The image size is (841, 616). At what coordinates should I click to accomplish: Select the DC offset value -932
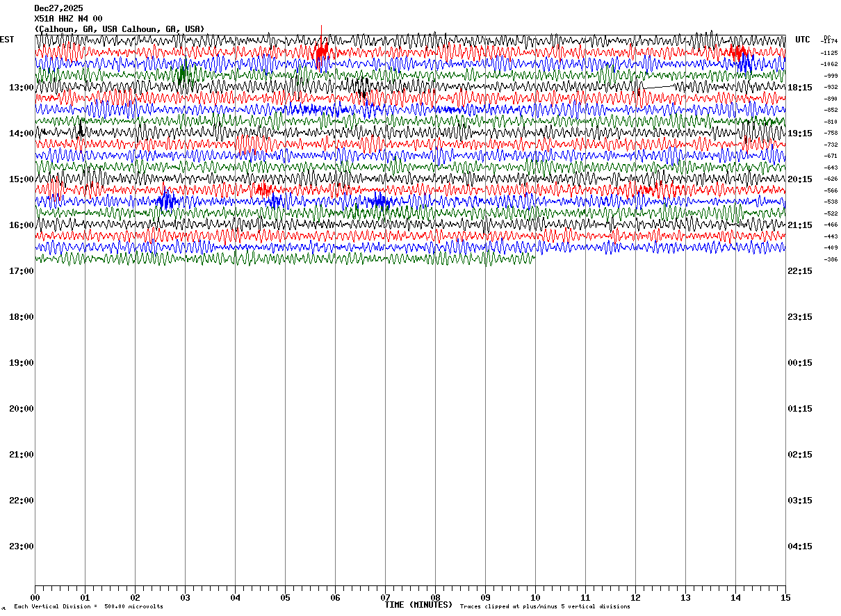831,87
